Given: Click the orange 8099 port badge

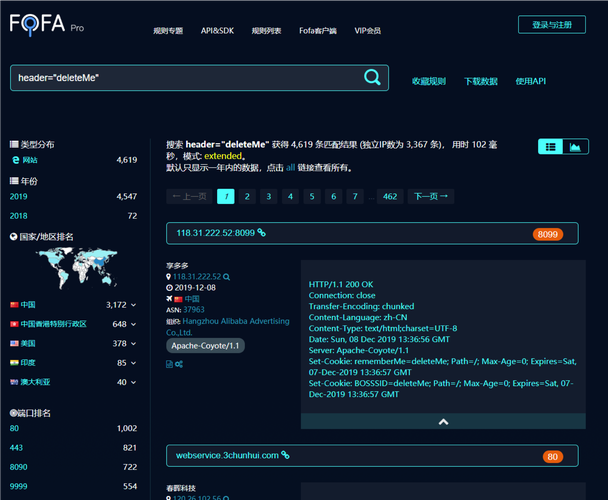Looking at the screenshot, I should tap(548, 234).
